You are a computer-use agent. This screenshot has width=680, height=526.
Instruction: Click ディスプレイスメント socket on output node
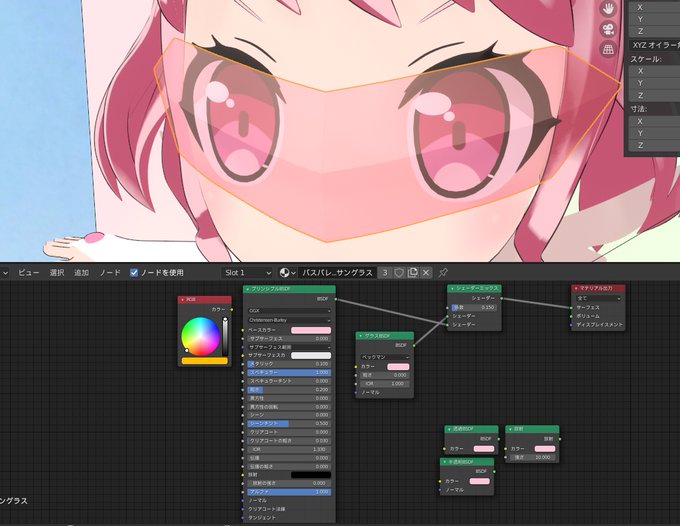(571, 325)
